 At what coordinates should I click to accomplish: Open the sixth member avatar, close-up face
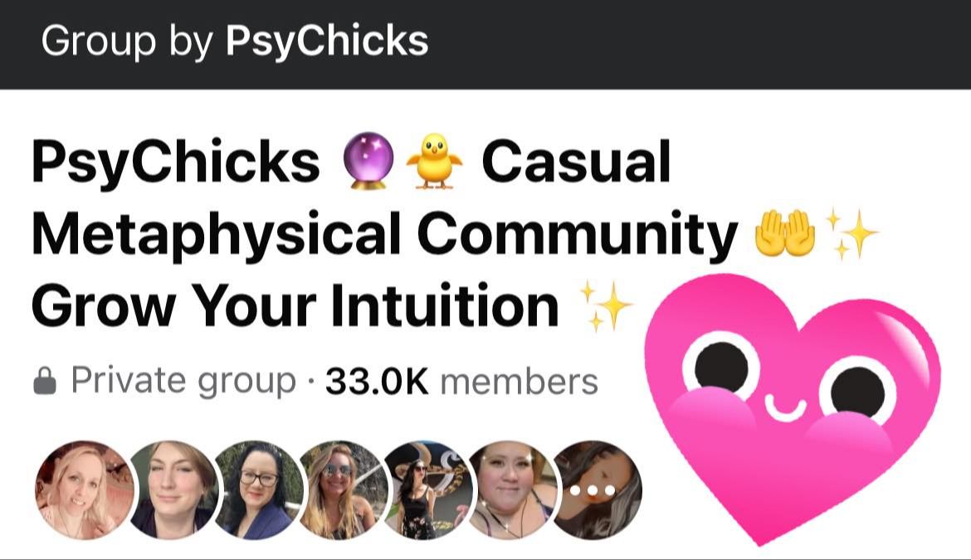click(512, 490)
